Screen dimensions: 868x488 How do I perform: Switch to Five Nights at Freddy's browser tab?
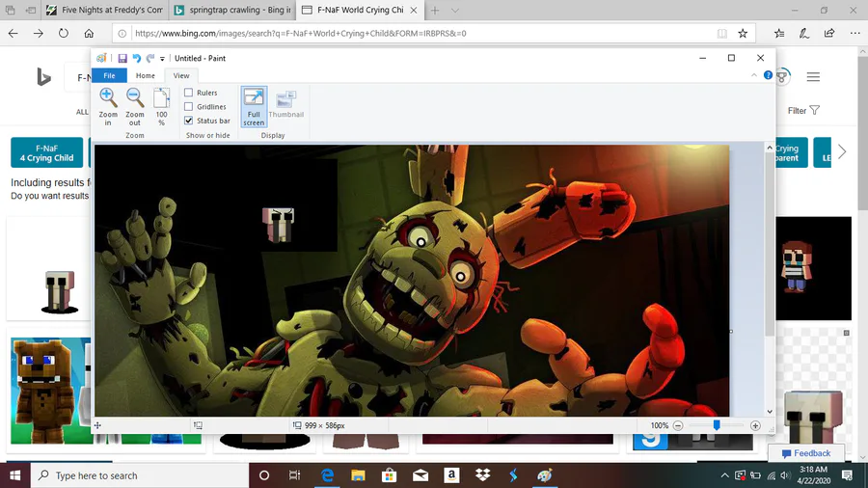pos(105,10)
